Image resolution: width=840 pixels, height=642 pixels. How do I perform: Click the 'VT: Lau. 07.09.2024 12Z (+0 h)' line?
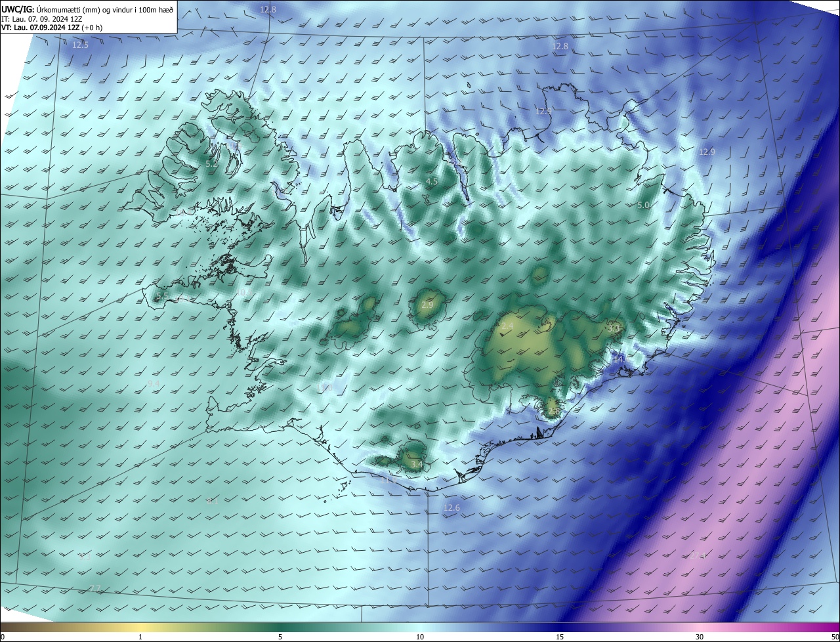[51, 28]
